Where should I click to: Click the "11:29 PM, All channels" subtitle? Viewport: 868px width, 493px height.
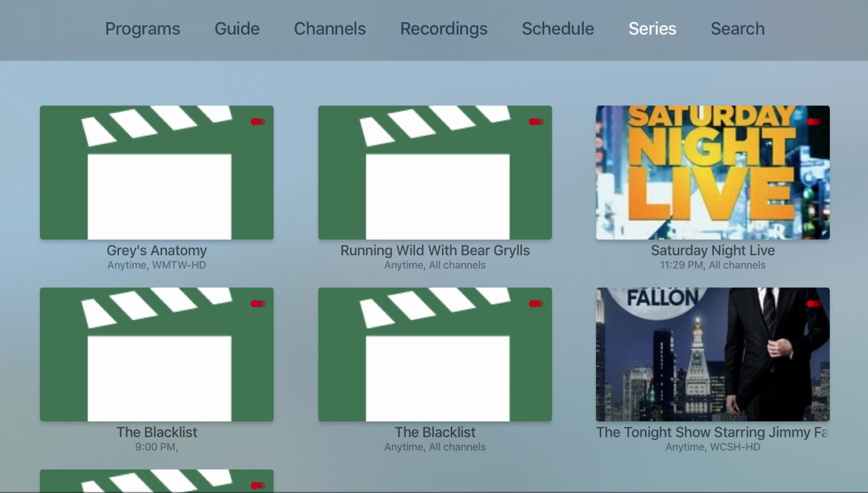point(713,265)
